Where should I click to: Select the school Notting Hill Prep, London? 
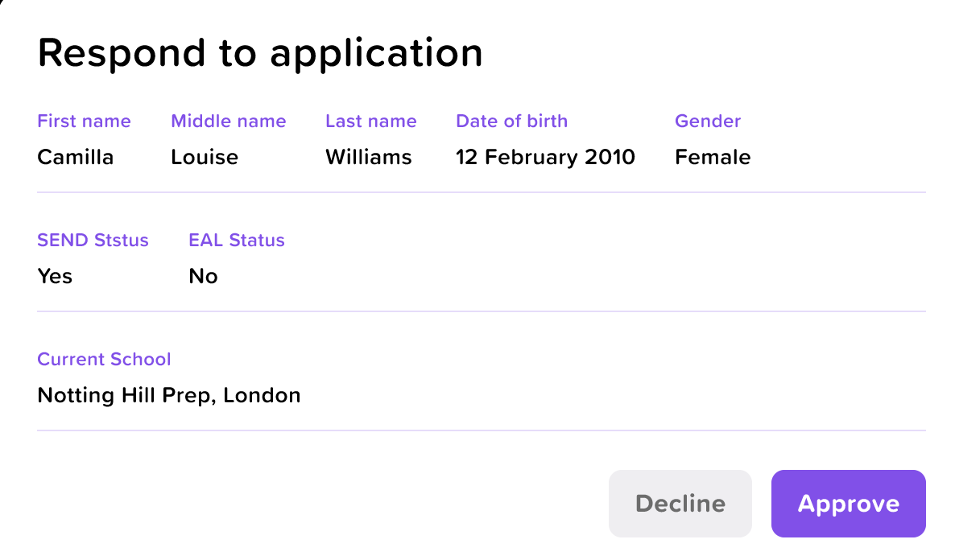[168, 395]
